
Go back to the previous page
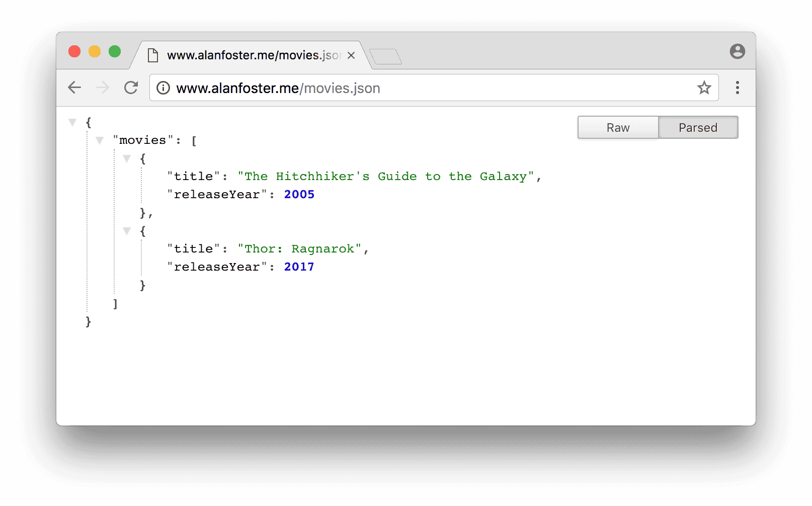74,88
